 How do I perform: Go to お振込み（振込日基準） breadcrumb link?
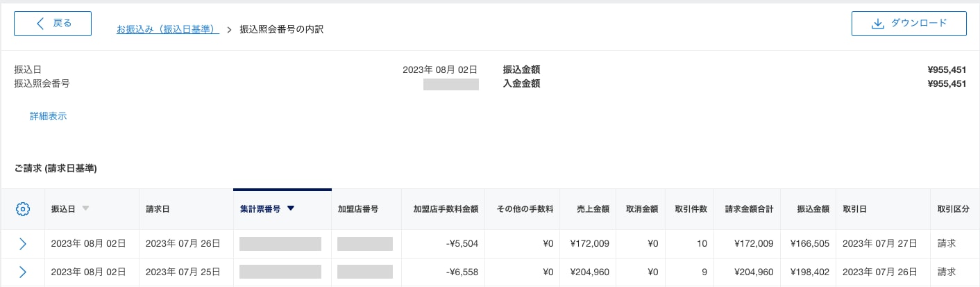(167, 29)
